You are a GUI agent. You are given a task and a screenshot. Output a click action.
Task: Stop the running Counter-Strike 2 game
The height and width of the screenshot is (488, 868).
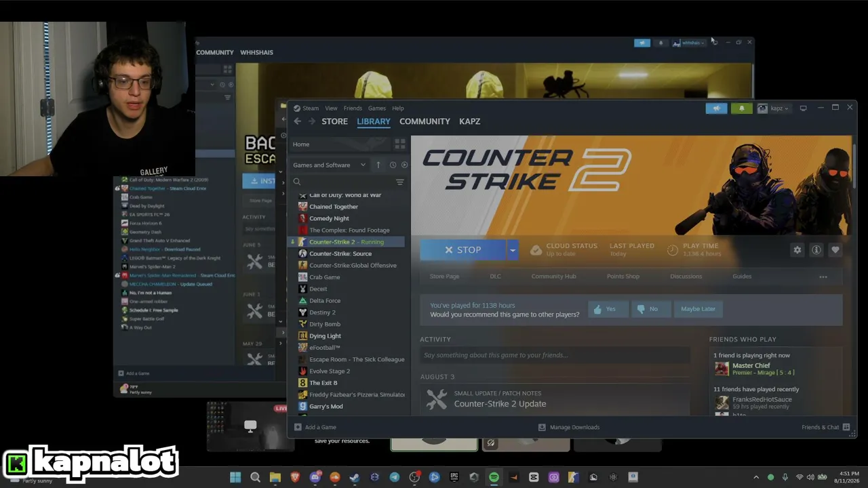(x=463, y=250)
